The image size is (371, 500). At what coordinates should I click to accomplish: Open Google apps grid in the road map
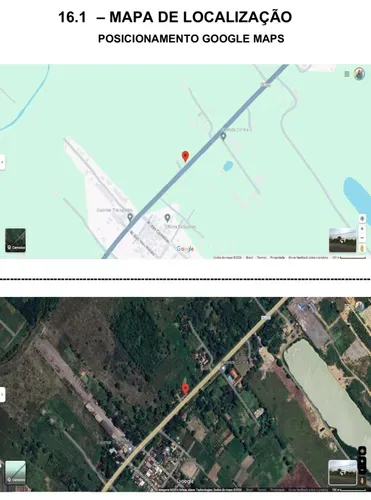point(347,74)
